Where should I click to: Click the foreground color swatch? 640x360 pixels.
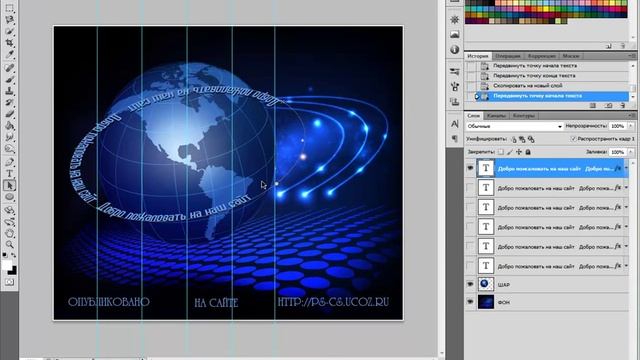(x=6, y=265)
